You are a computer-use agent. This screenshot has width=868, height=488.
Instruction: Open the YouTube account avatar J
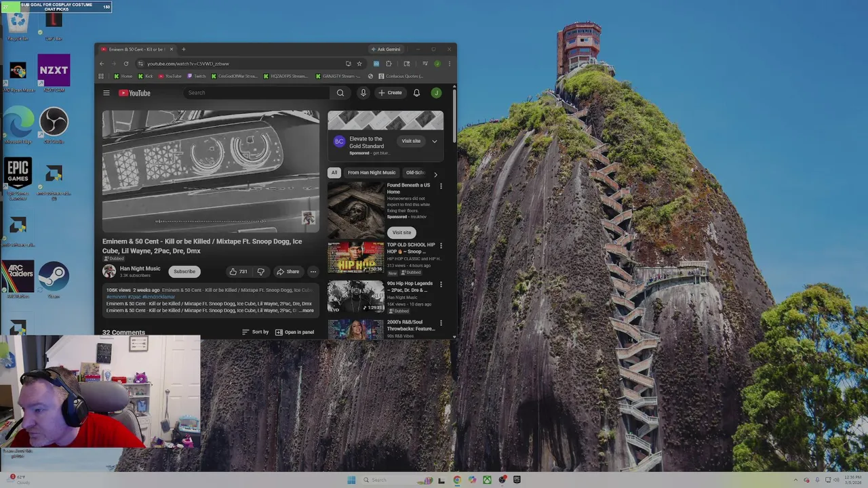click(436, 93)
